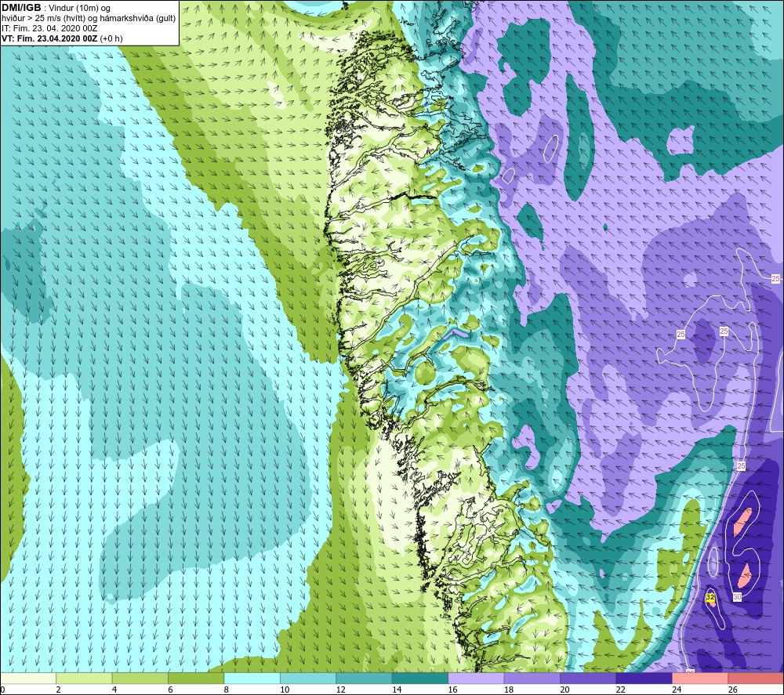The image size is (784, 695).
Task: Click the legend scale number 0
Action: (2, 690)
